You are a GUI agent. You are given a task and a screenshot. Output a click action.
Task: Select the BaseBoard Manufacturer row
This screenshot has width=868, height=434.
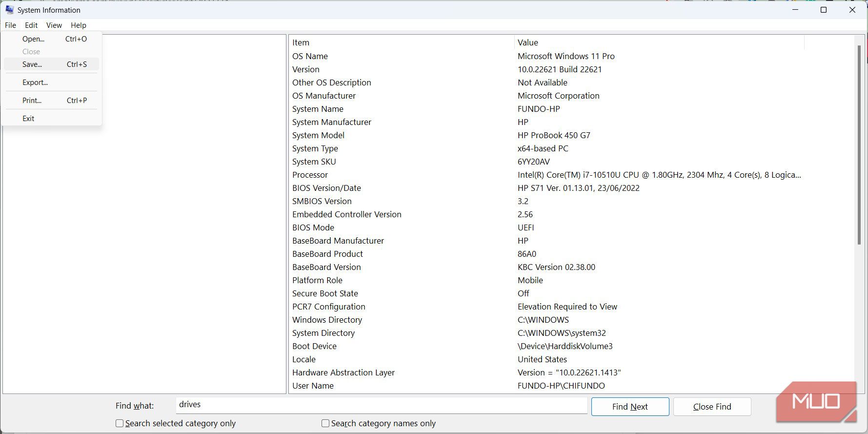[546, 241]
